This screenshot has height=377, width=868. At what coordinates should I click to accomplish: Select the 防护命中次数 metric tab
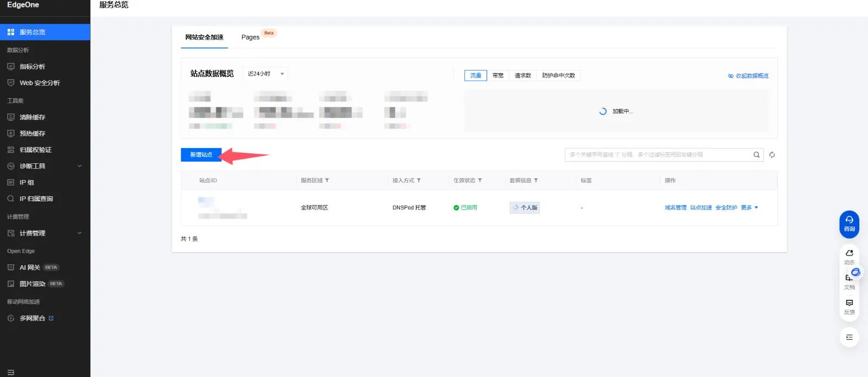(559, 75)
